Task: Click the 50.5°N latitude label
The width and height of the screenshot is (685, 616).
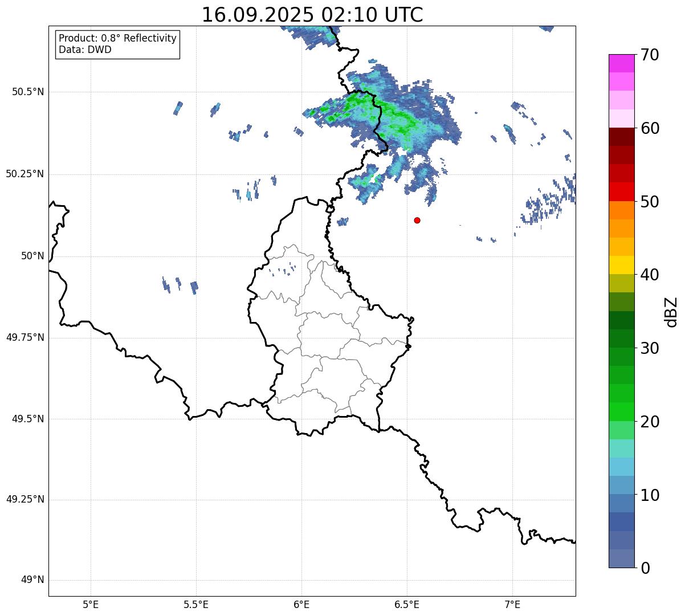Action: [x=28, y=92]
